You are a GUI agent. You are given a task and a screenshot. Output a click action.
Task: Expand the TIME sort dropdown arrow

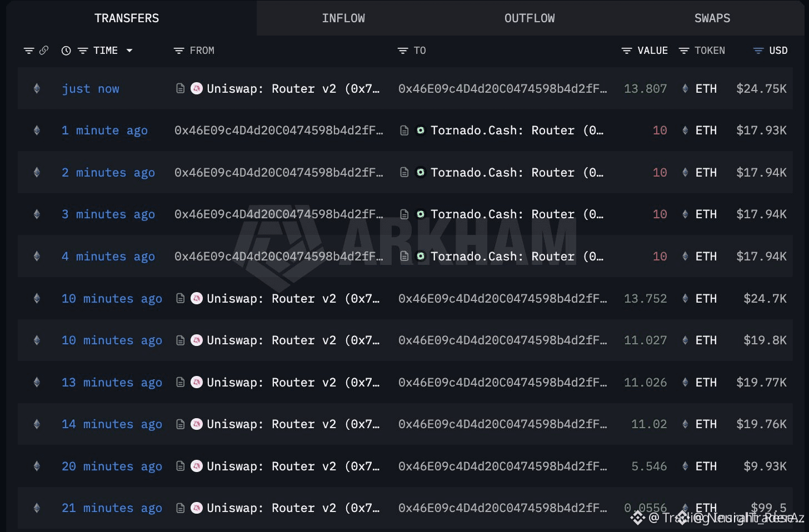pyautogui.click(x=129, y=51)
